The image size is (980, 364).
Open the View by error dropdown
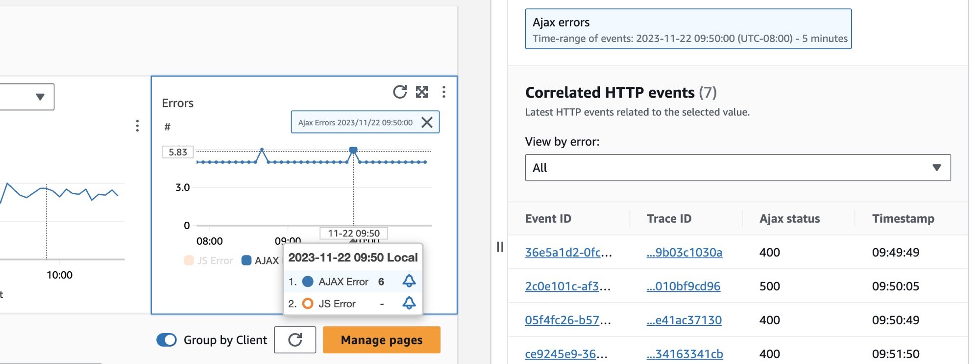coord(737,168)
